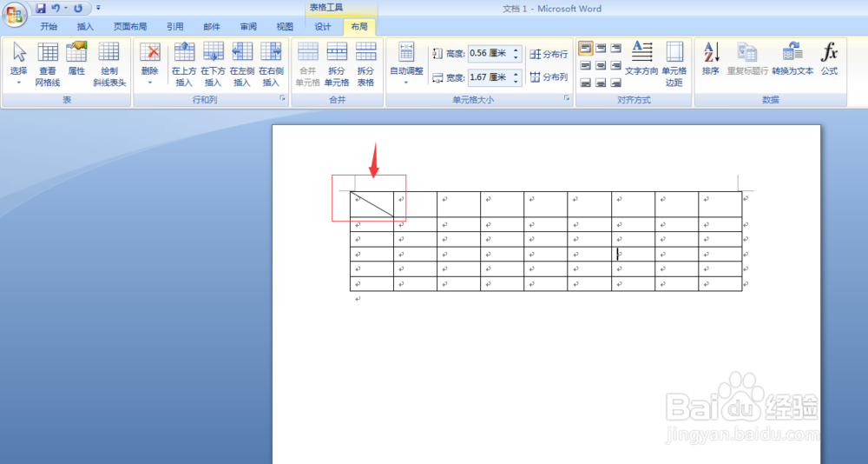Toggle 查看网格线 view gridlines
The image size is (868, 464).
coord(48,64)
